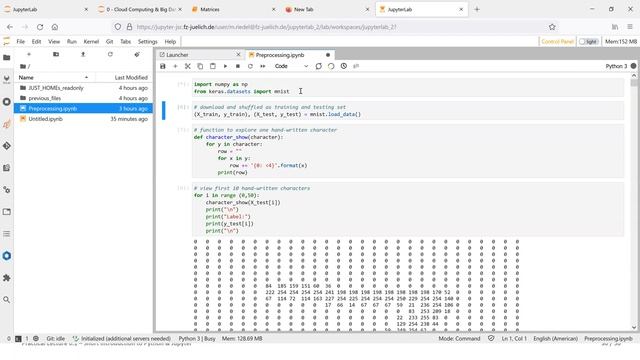Bookmark this page with star icon
The width and height of the screenshot is (640, 360).
click(552, 27)
